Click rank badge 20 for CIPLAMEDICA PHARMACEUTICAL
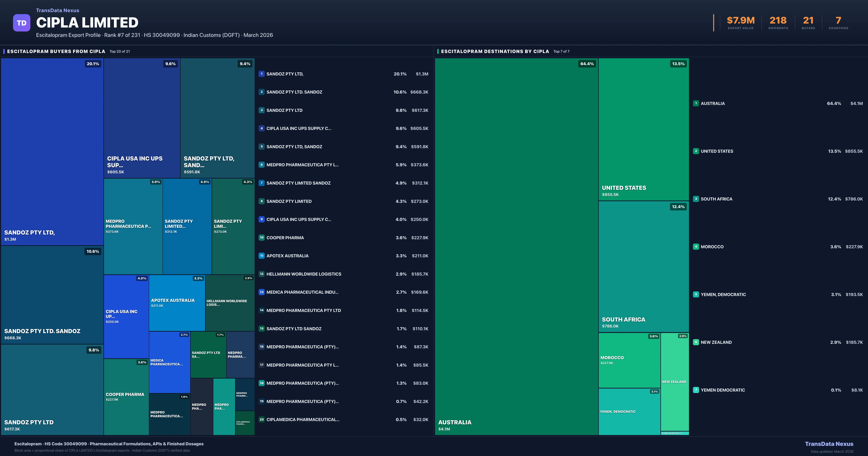Image resolution: width=868 pixels, height=456 pixels. tap(261, 420)
